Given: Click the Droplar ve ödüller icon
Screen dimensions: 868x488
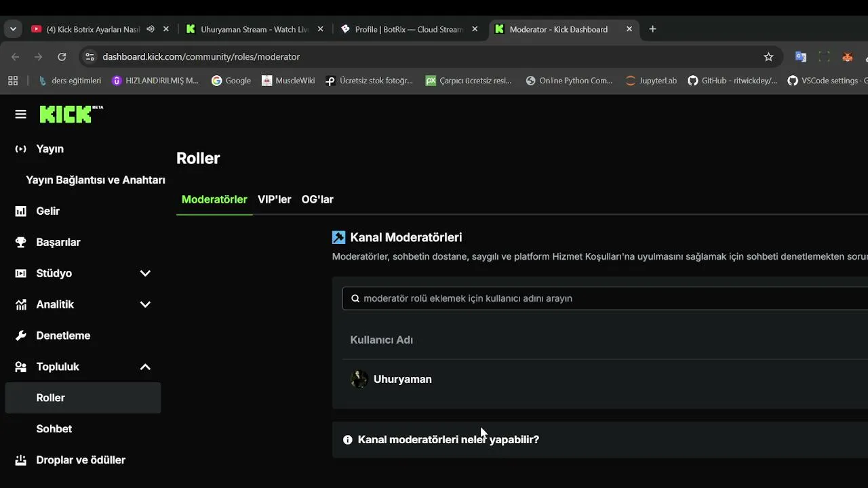Looking at the screenshot, I should click(x=21, y=460).
